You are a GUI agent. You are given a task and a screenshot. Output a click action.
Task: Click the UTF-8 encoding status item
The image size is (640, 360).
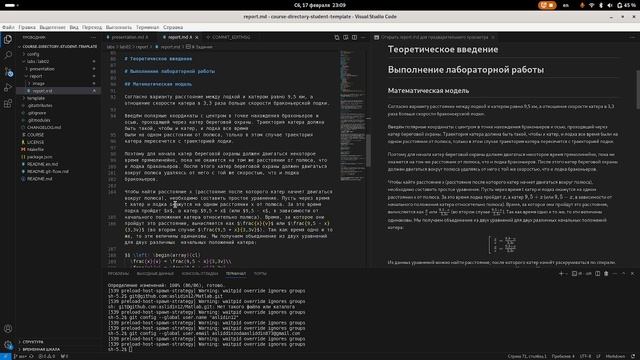(585, 356)
